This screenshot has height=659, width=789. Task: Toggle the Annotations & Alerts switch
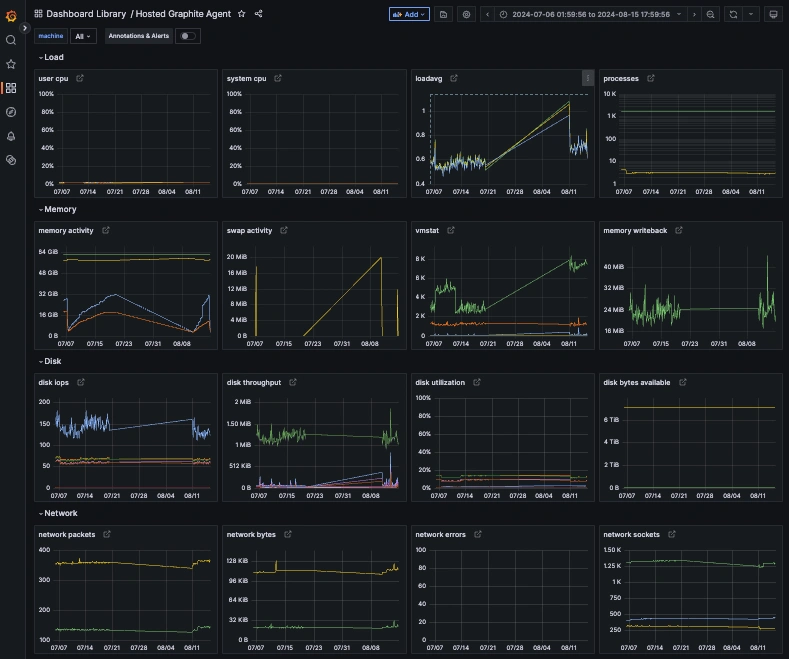188,36
